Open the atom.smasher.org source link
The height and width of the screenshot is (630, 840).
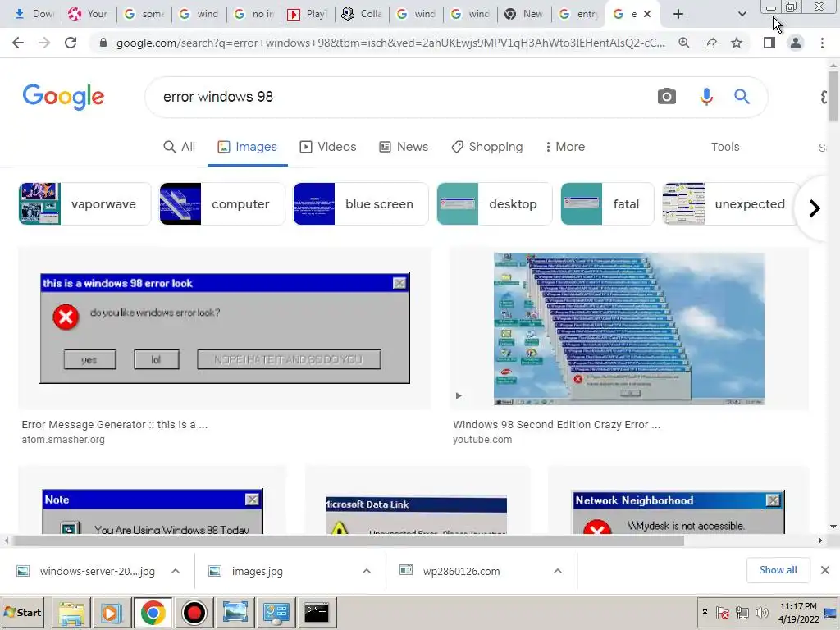[x=63, y=440]
